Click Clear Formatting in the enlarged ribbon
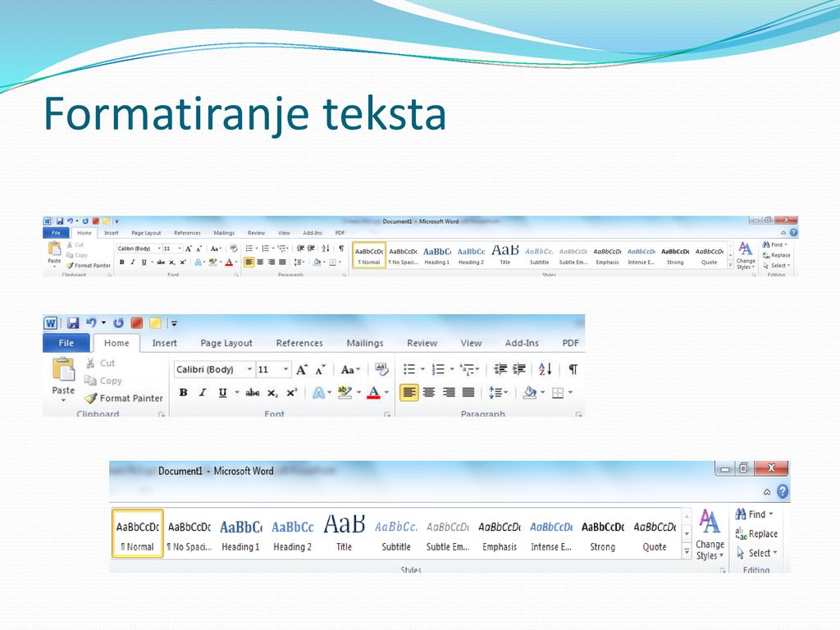 pyautogui.click(x=381, y=369)
